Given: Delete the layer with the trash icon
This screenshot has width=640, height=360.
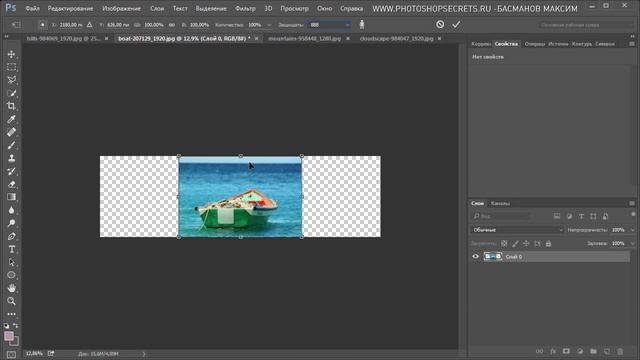Looking at the screenshot, I should (x=620, y=351).
